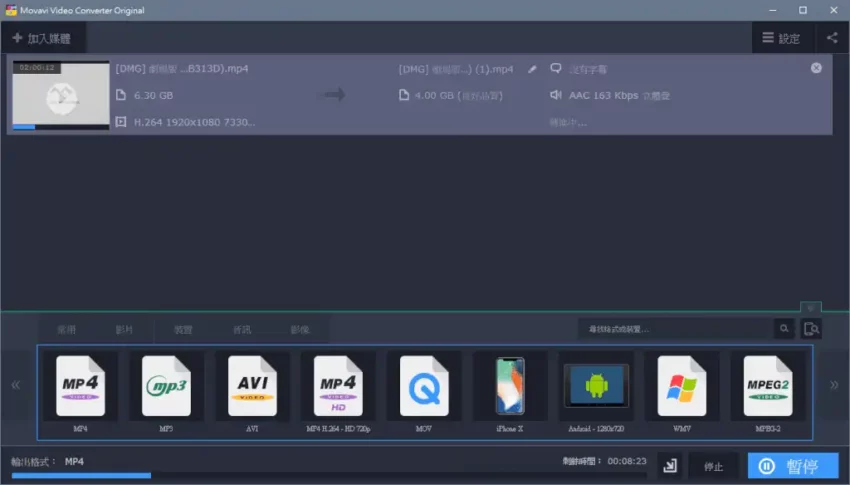Edit output filename with the pencil icon
This screenshot has width=850, height=485.
(532, 69)
